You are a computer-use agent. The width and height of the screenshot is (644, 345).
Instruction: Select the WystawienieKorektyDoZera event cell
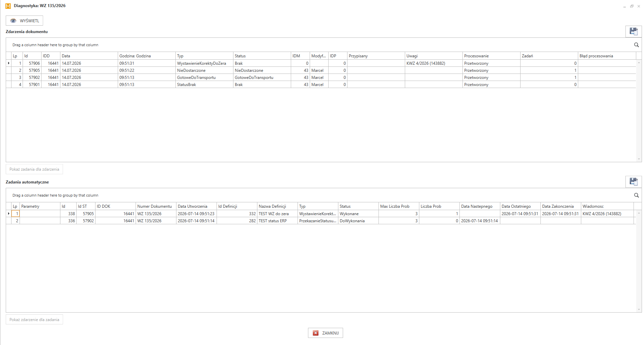coord(204,63)
